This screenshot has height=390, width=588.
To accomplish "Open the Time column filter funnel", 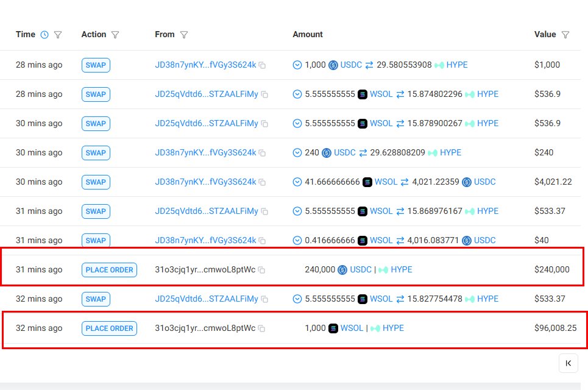I will click(57, 34).
